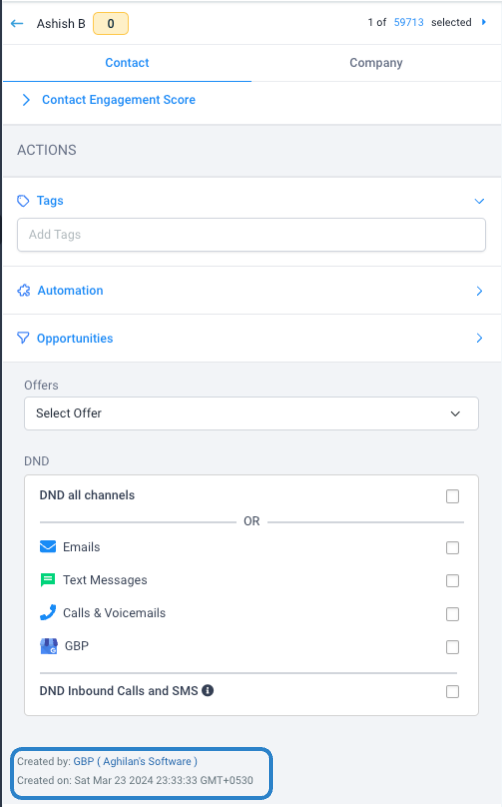Open the Select Offer dropdown
The width and height of the screenshot is (502, 807).
pos(251,413)
